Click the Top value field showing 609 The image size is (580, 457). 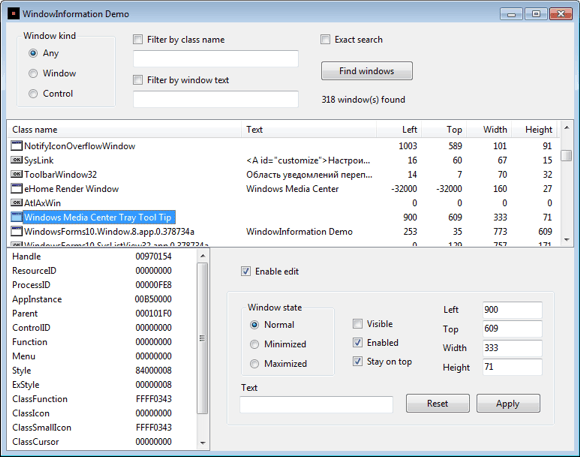point(512,329)
